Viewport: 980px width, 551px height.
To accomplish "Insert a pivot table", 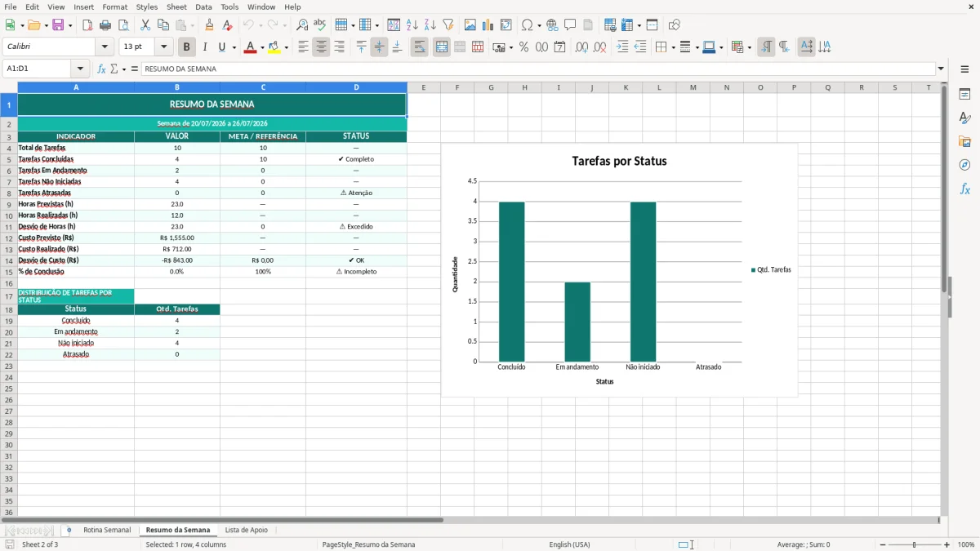I will click(506, 25).
